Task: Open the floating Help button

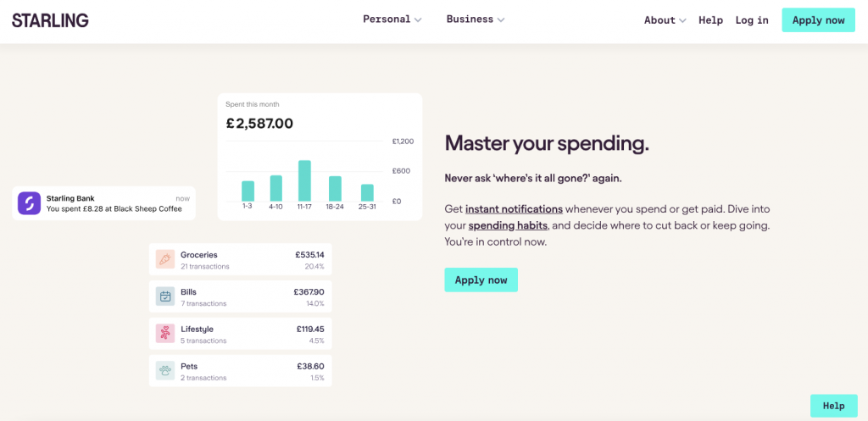Action: tap(833, 406)
